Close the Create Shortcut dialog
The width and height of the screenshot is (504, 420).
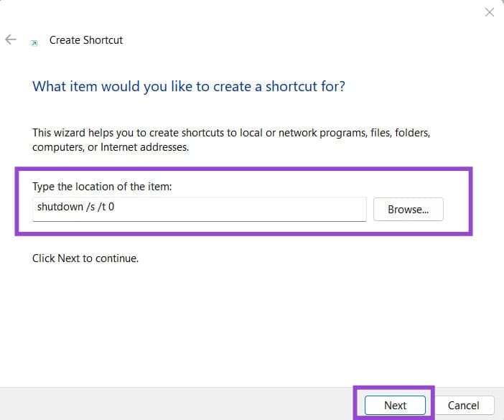click(x=490, y=12)
